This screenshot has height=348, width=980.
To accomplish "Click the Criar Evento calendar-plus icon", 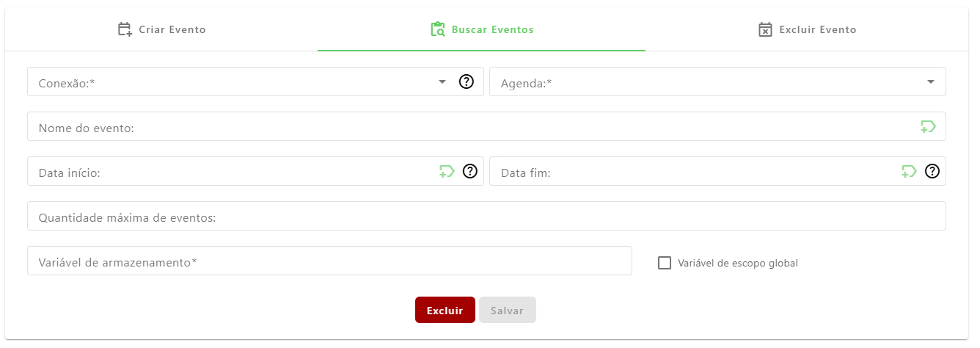I will (x=125, y=30).
